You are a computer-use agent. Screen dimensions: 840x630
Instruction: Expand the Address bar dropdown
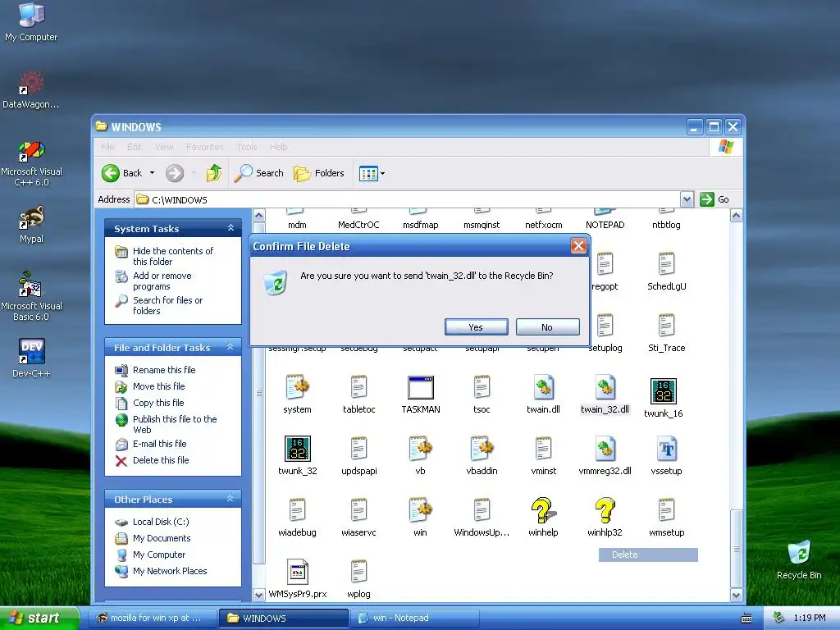687,200
